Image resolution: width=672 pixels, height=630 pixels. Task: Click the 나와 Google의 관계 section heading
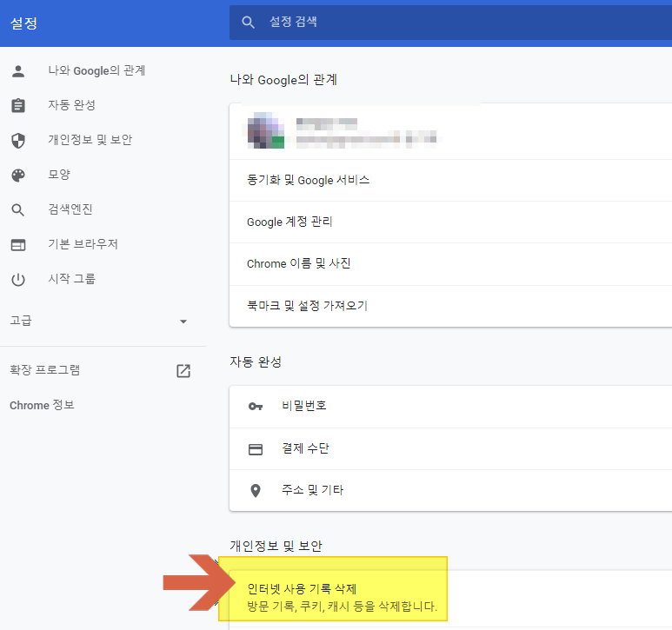(283, 80)
